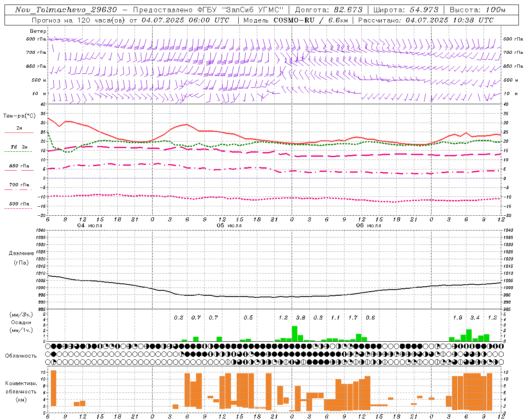Click the Осадки precipitation label
Viewport: 525px width, 420px height.
pos(21,322)
